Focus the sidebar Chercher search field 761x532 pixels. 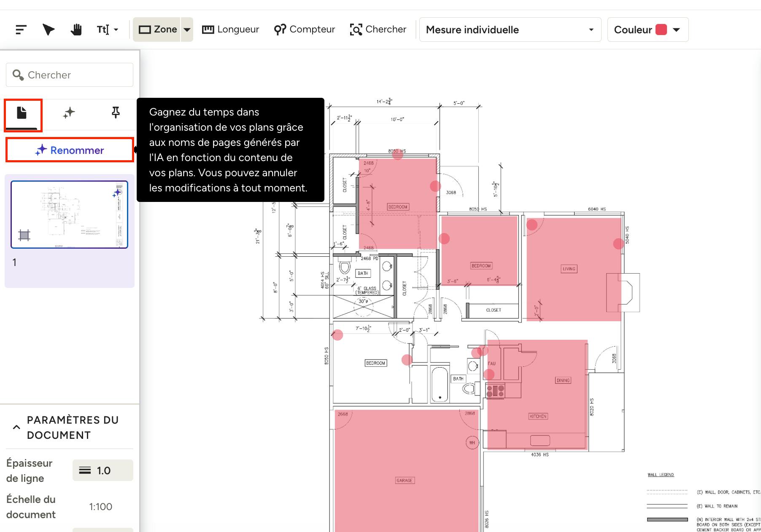(x=70, y=75)
